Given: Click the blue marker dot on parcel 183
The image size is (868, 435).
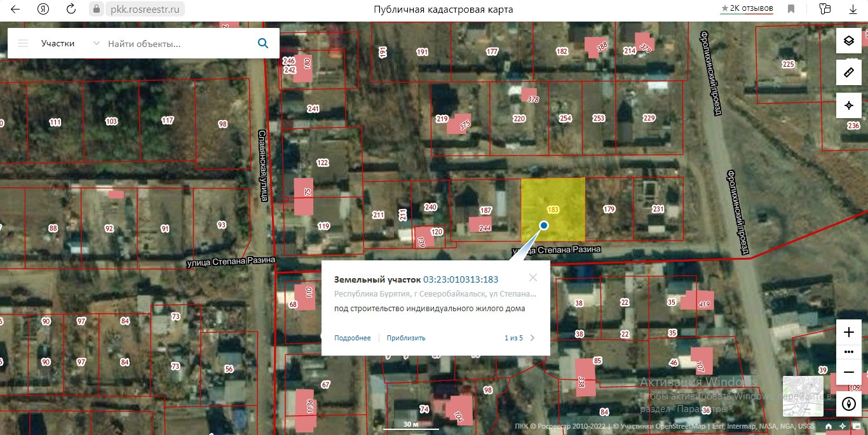Looking at the screenshot, I should [x=544, y=225].
